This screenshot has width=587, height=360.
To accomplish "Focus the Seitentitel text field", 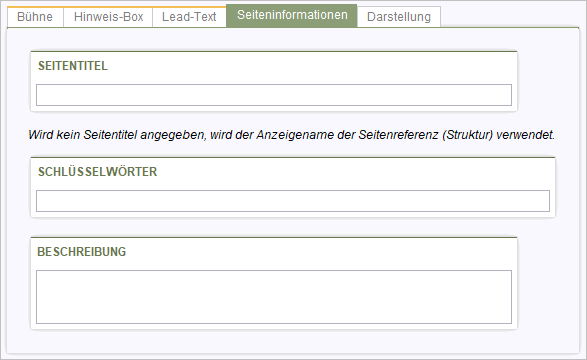I will pyautogui.click(x=274, y=95).
